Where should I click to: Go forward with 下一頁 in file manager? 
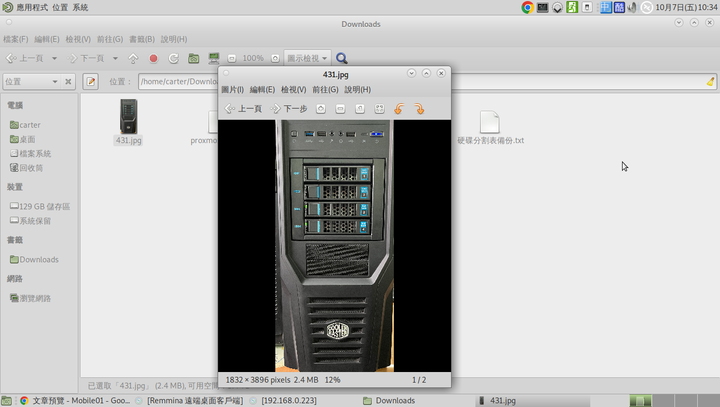pyautogui.click(x=86, y=58)
